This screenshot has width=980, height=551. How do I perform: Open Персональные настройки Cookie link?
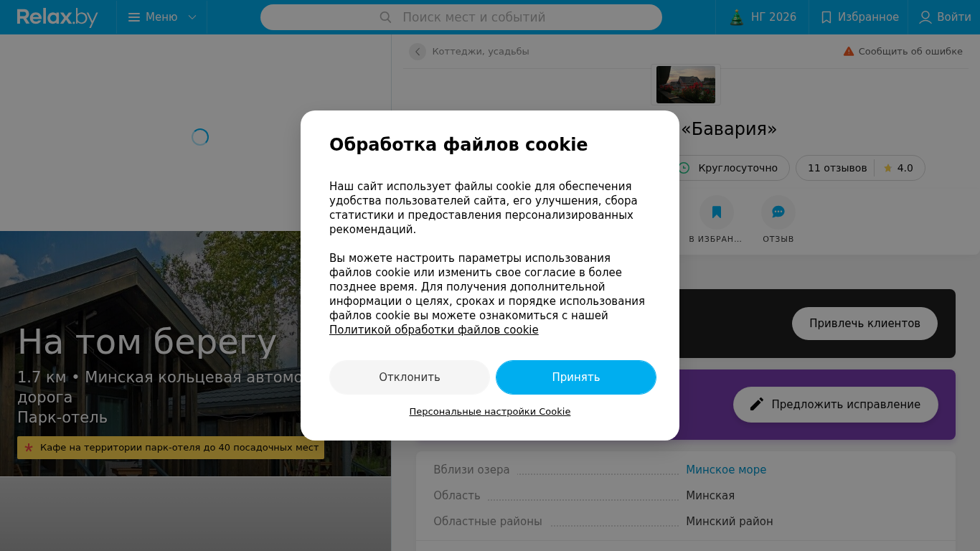490,412
